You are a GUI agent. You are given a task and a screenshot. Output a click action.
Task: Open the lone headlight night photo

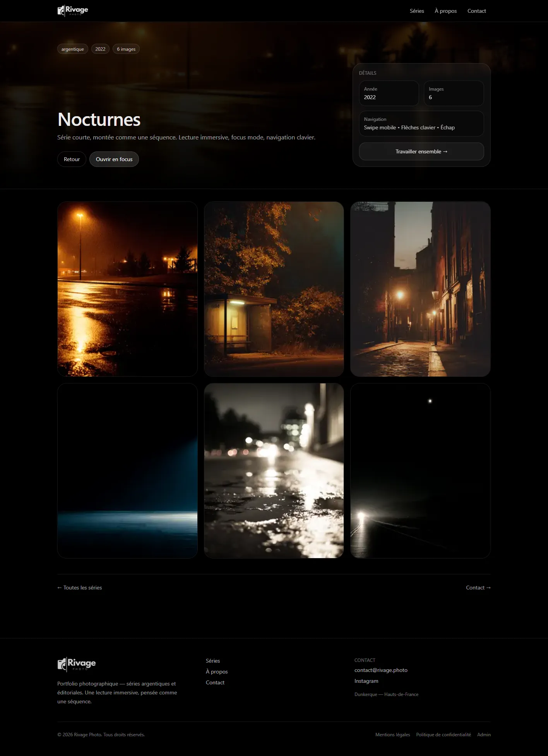click(x=420, y=471)
